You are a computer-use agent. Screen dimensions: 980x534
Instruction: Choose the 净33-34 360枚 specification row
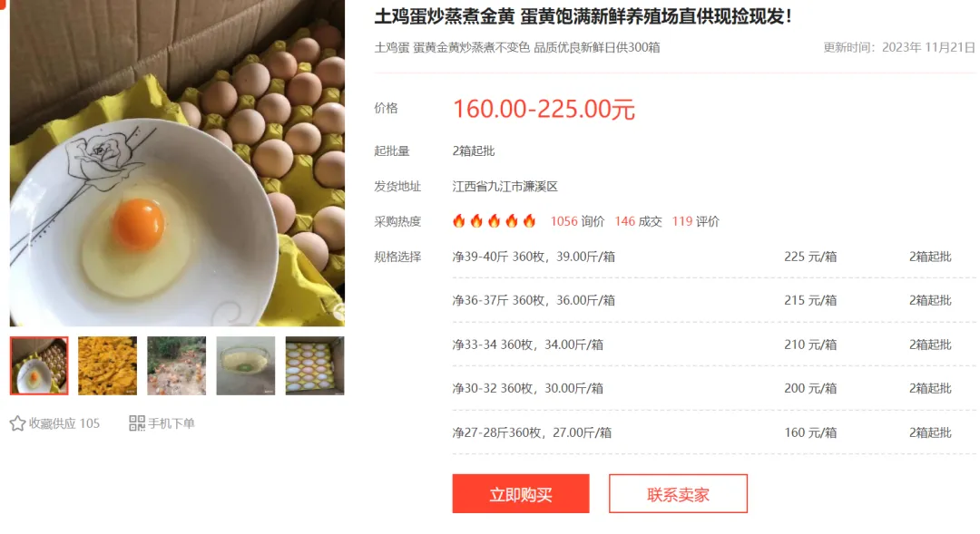(x=714, y=345)
